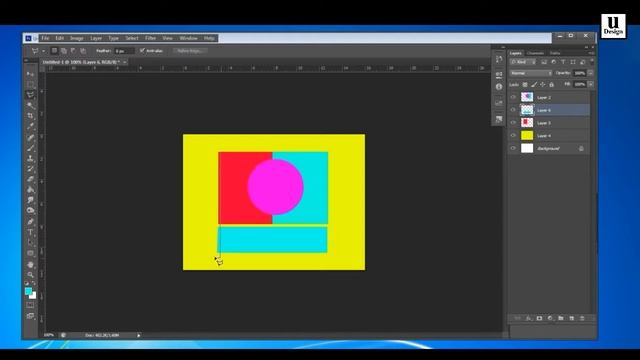Add a layer mask
This screenshot has width=640, height=360.
tap(539, 318)
